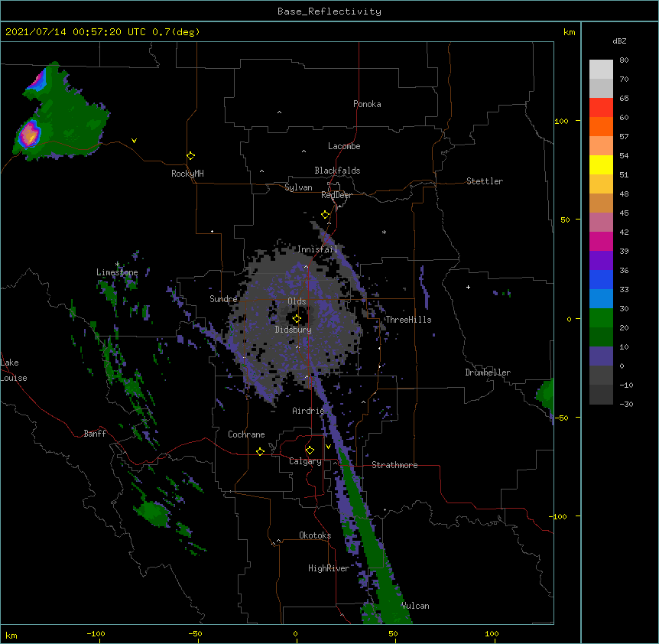Click the Lake Louise label
The image size is (659, 644).
click(14, 370)
